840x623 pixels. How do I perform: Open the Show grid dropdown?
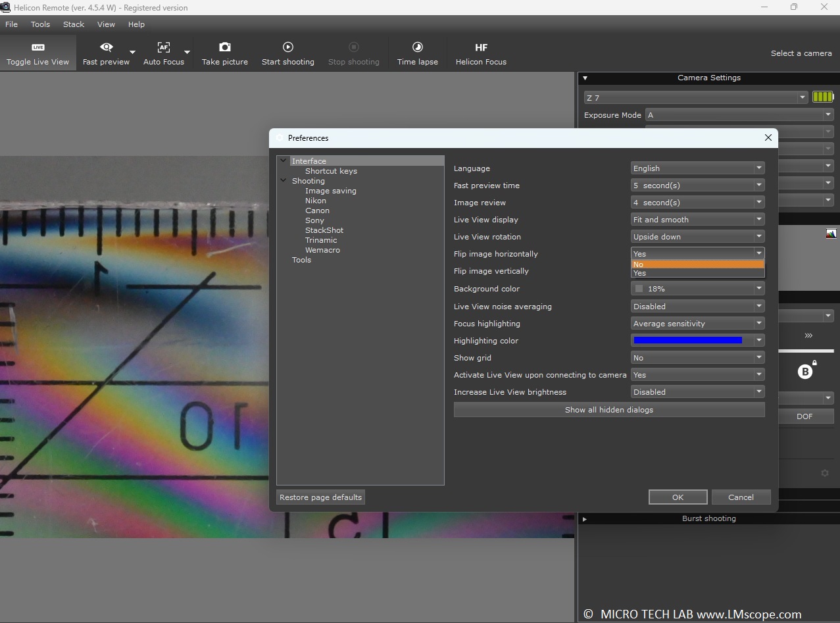pos(697,358)
